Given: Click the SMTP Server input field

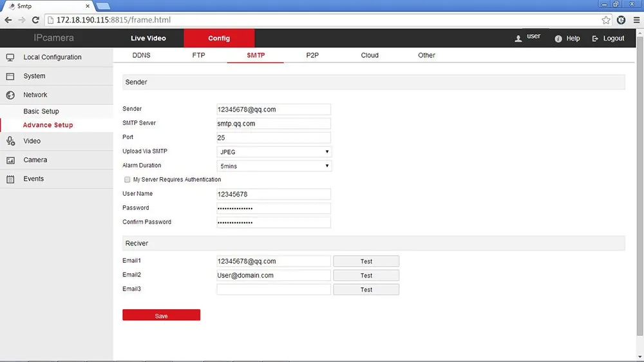Looking at the screenshot, I should point(274,124).
